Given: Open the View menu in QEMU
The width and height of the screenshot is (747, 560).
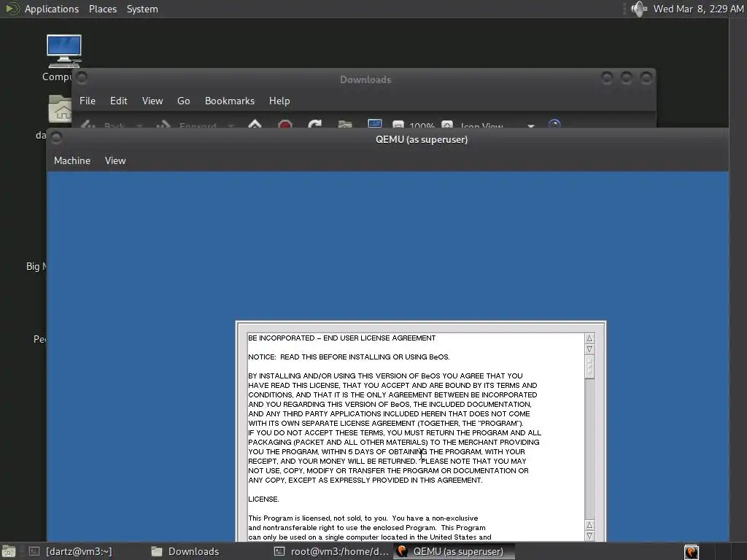Looking at the screenshot, I should pos(115,160).
